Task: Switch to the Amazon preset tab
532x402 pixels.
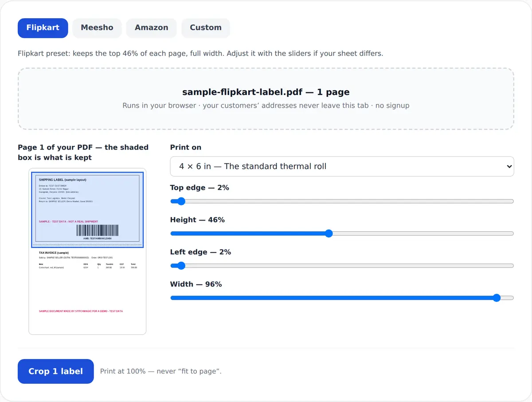Action: pyautogui.click(x=152, y=28)
